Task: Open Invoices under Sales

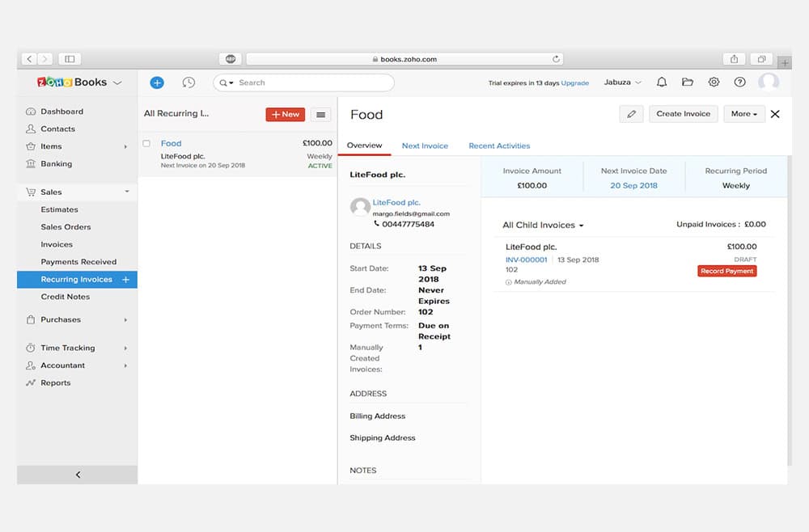Action: point(57,245)
